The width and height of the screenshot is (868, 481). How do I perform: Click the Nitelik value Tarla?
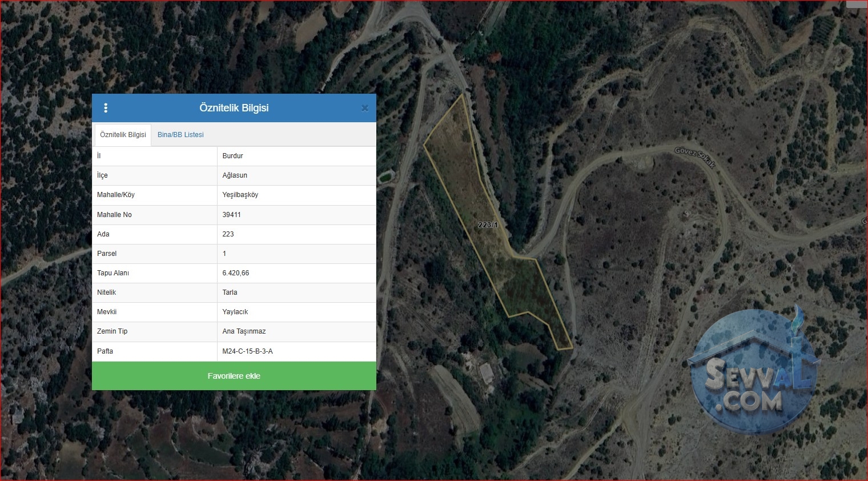click(x=230, y=292)
